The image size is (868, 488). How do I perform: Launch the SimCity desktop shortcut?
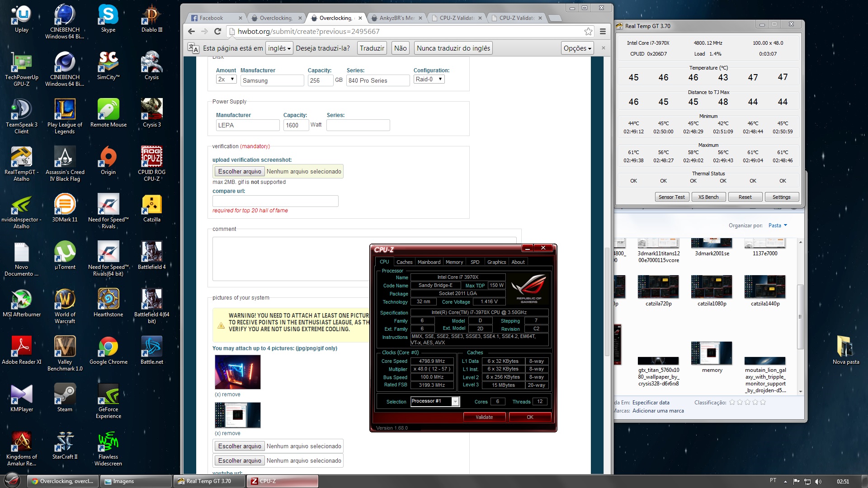(108, 66)
